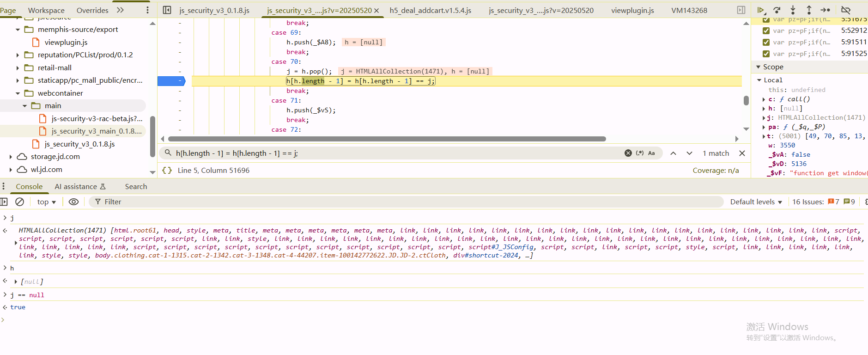Click the Step into function icon
Screen dimensions: 868x355
(793, 10)
